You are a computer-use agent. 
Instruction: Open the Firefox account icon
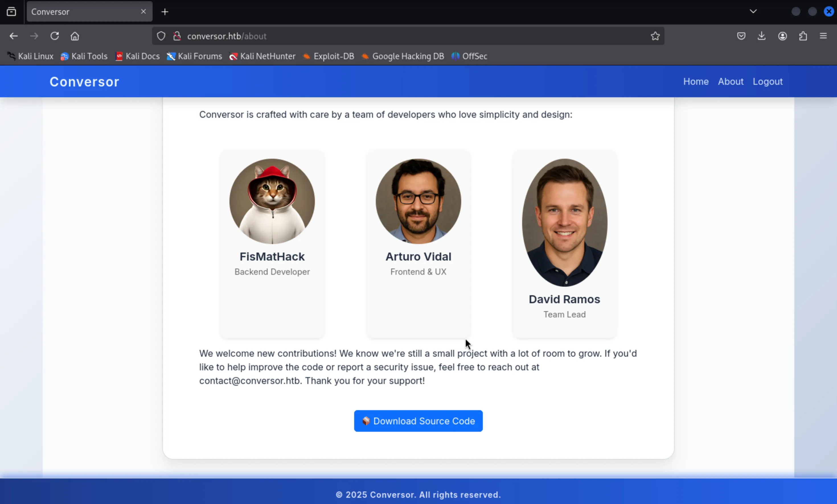click(x=783, y=36)
